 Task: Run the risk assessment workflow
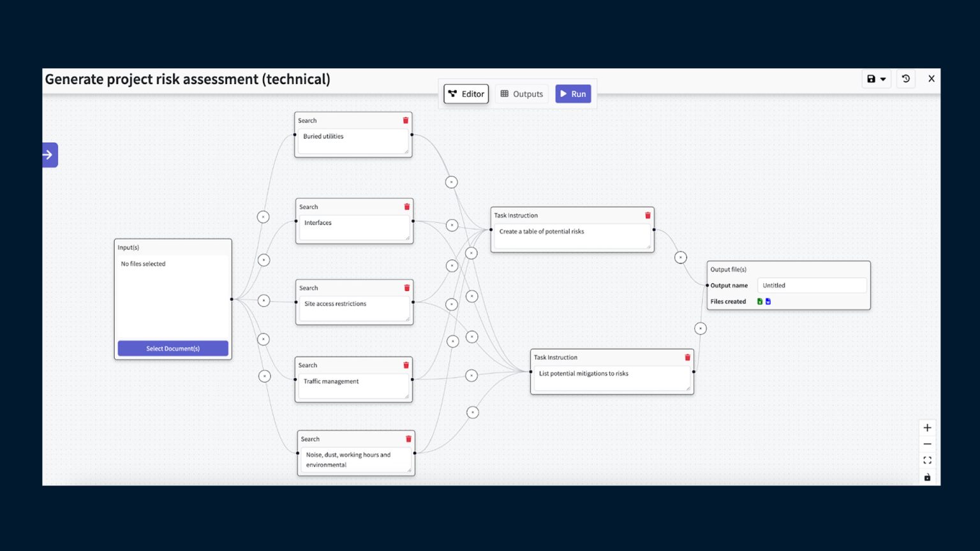click(572, 94)
